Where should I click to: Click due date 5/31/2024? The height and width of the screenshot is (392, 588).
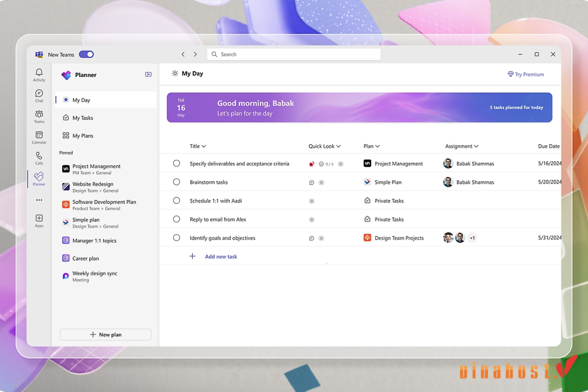(549, 238)
